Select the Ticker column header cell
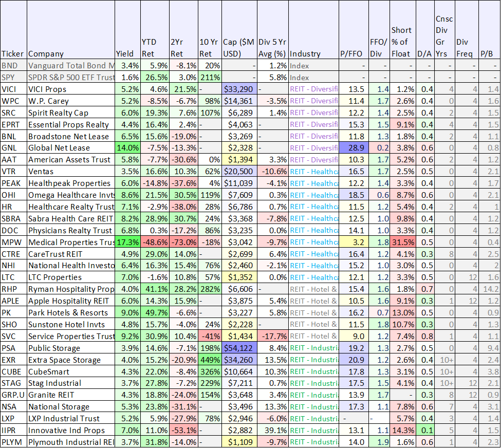The image size is (501, 448). pos(13,30)
